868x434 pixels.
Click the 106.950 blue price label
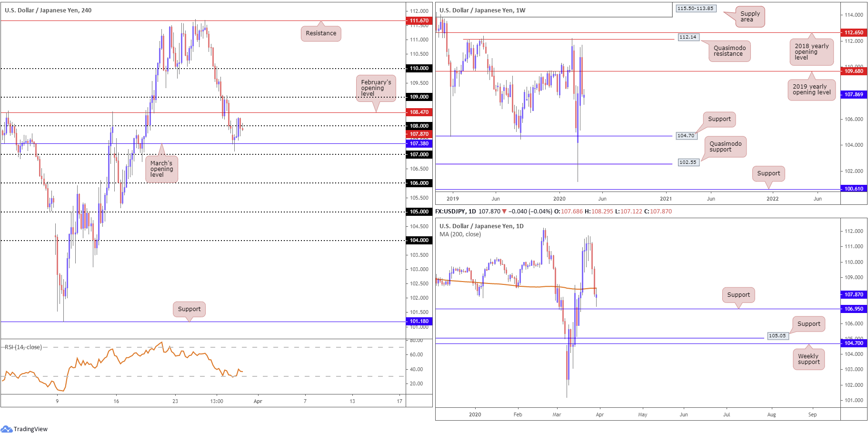(x=854, y=309)
